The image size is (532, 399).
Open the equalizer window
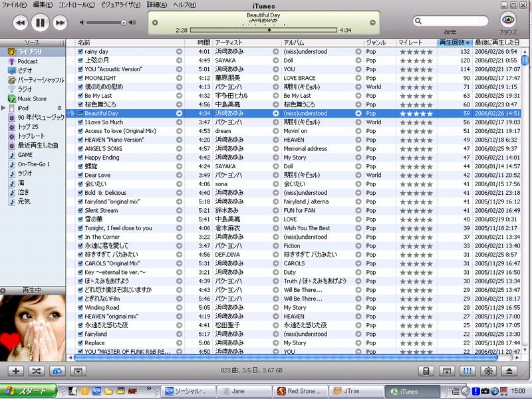coord(467,370)
